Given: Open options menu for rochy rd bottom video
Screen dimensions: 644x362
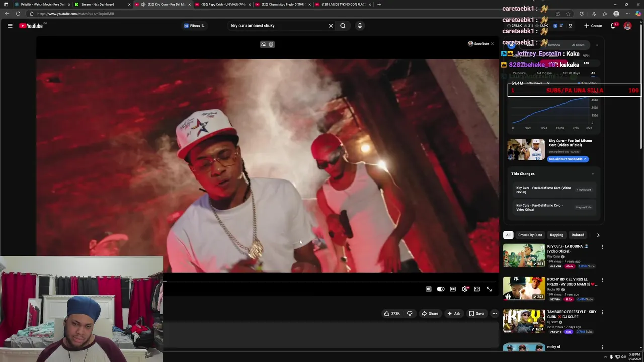Looking at the screenshot, I should [602, 347].
